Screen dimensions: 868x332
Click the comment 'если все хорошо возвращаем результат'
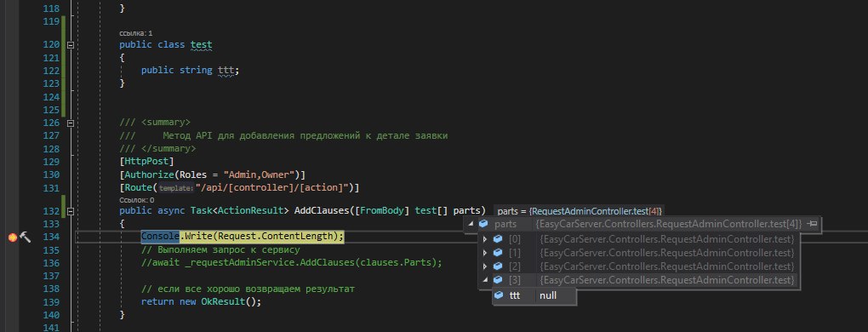(x=248, y=289)
